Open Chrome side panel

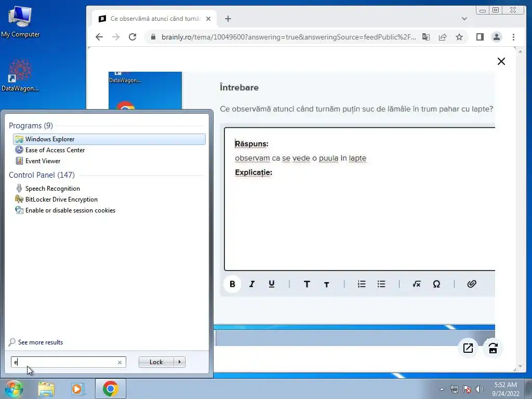[480, 37]
